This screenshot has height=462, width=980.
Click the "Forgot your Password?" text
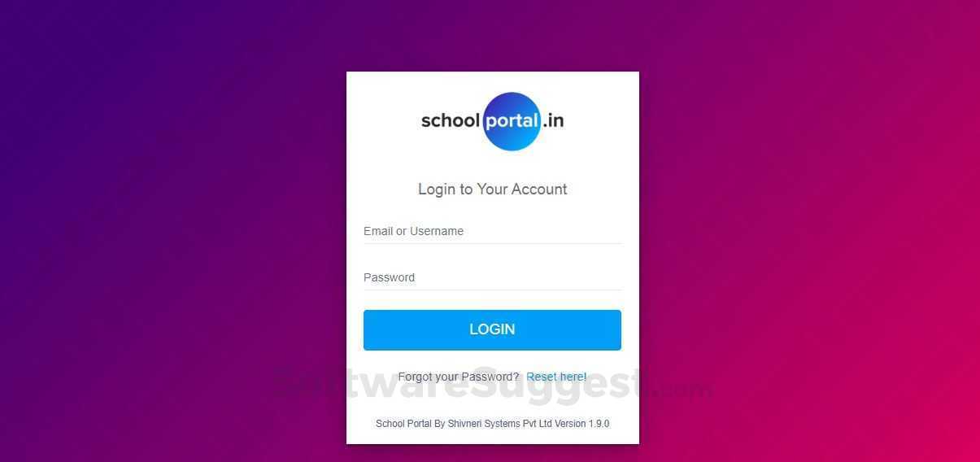click(458, 377)
